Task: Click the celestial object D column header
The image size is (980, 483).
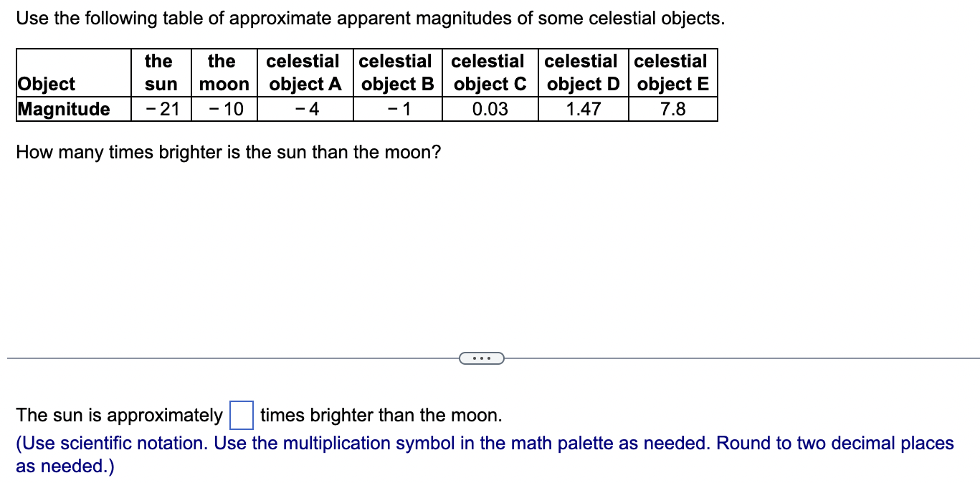Action: click(x=581, y=72)
